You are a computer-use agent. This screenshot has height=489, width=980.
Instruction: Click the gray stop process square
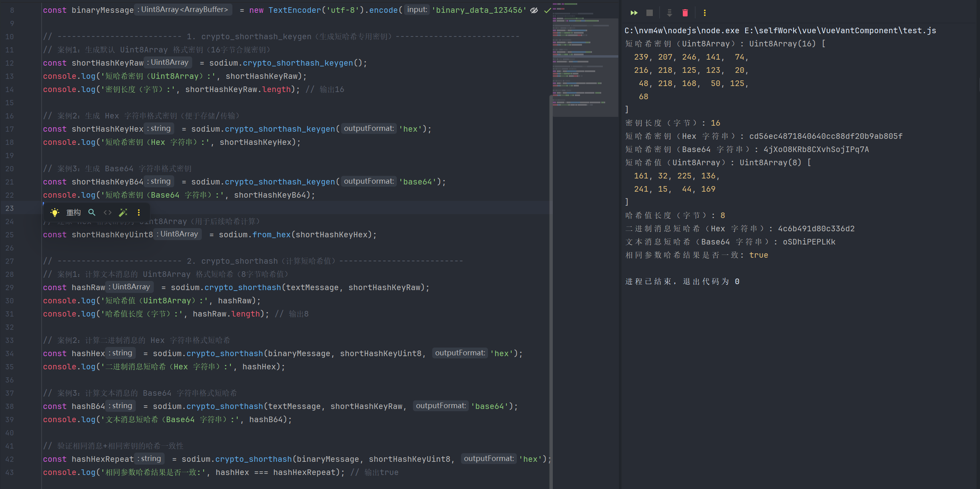650,13
